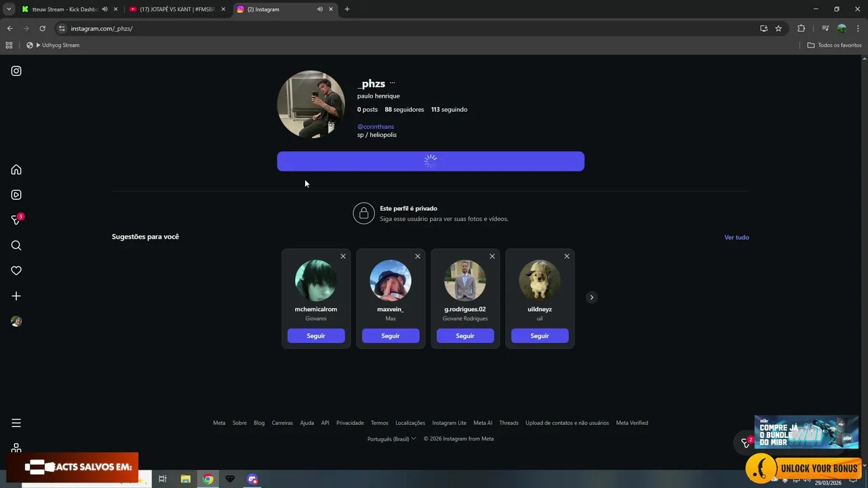
Task: Bookmark this page star icon
Action: coord(778,28)
